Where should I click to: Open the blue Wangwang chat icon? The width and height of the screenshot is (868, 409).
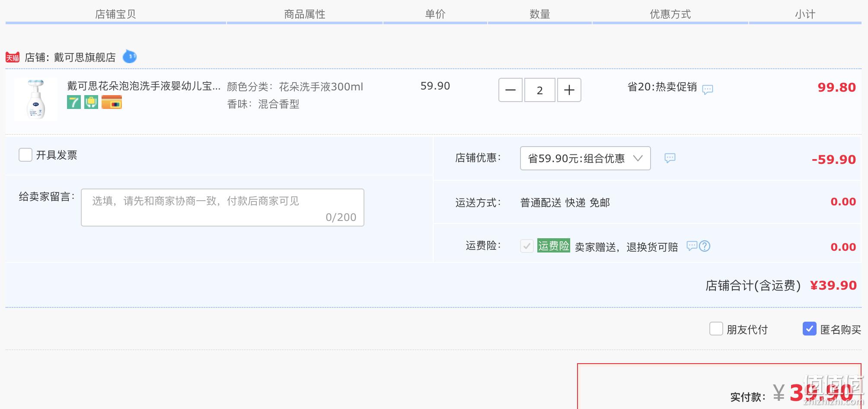(x=130, y=57)
